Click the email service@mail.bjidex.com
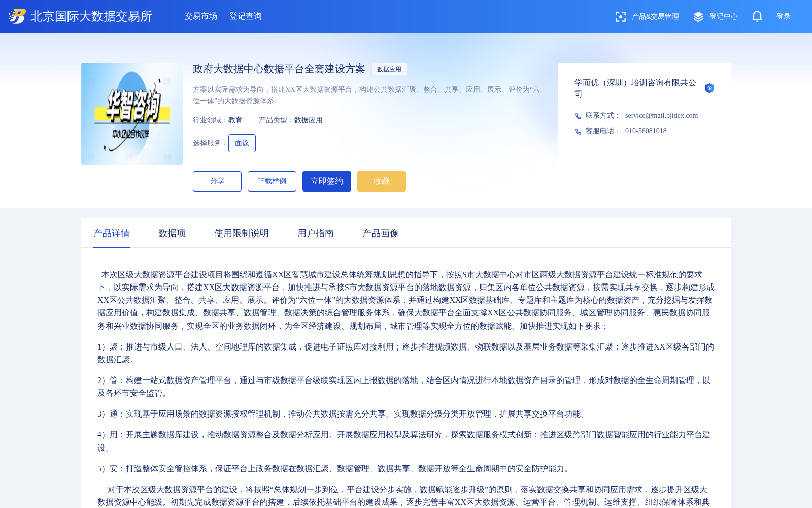Screen dimensions: 812x508 click(x=661, y=115)
